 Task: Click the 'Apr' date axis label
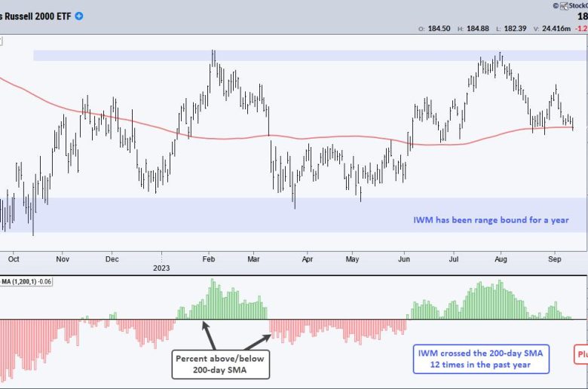[x=307, y=259]
